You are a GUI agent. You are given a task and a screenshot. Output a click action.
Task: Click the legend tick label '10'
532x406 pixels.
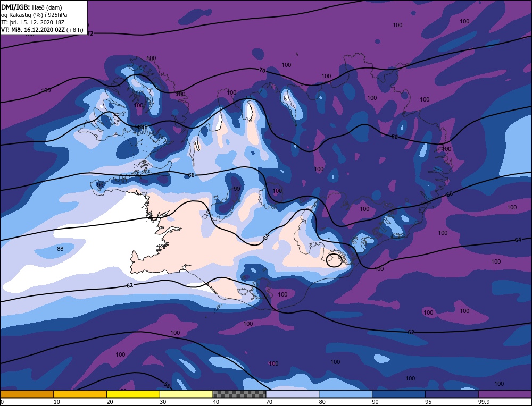point(57,402)
